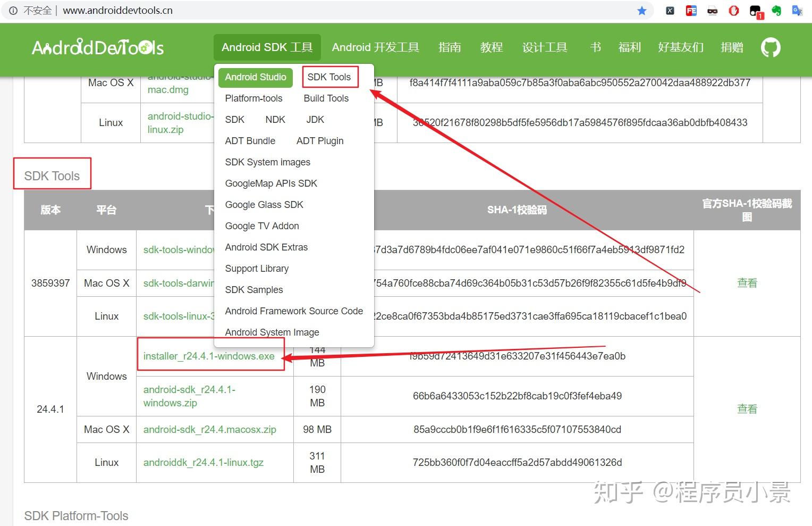Select 设计工具 in the navbar
The height and width of the screenshot is (526, 812).
(x=544, y=47)
